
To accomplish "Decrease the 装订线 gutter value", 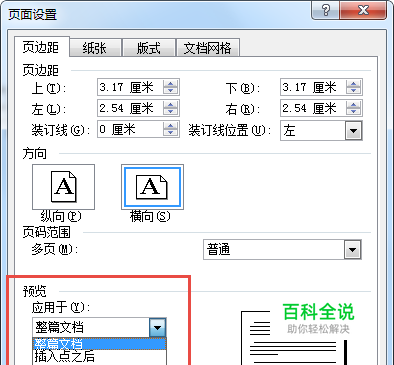I will coord(171,133).
